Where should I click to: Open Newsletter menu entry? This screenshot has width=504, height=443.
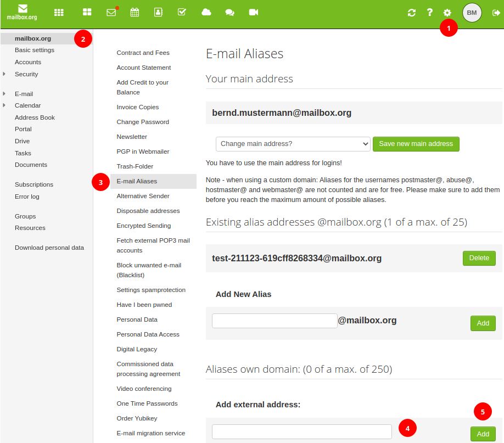click(132, 137)
